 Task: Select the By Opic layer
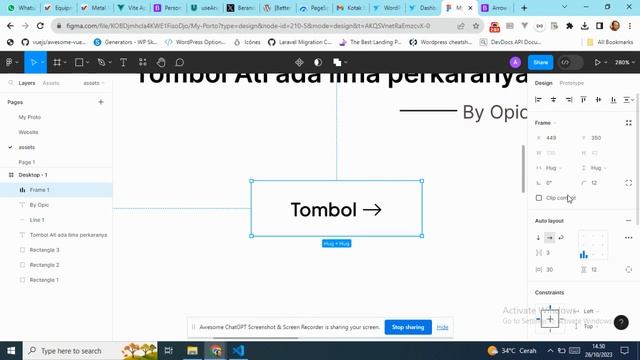56,205
